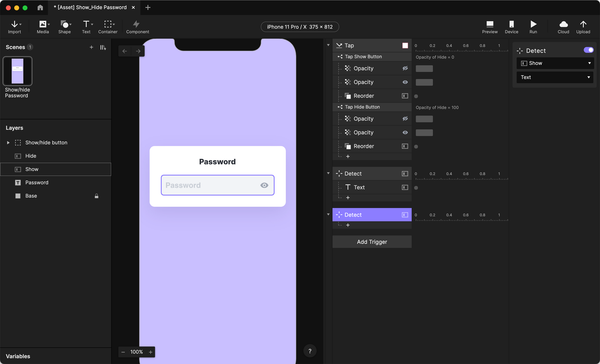Viewport: 600px width, 364px height.
Task: Click the Password input field
Action: (x=218, y=185)
